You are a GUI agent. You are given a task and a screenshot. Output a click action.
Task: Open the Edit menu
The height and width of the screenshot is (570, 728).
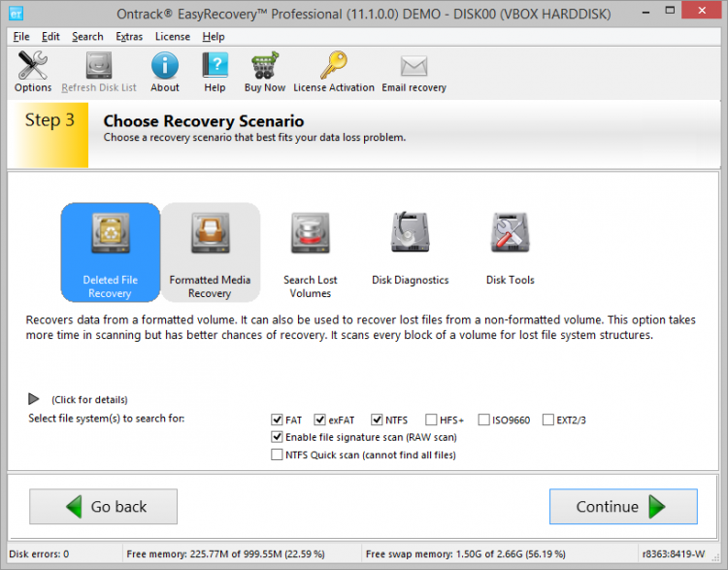(50, 37)
